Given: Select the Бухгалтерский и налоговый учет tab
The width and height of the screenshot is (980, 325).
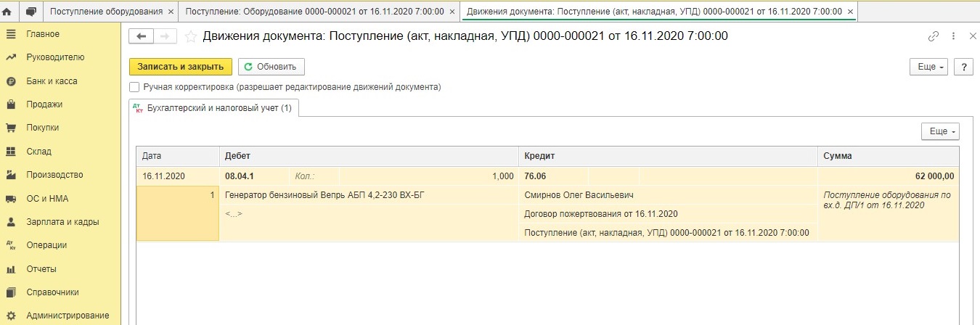Looking at the screenshot, I should (213, 108).
